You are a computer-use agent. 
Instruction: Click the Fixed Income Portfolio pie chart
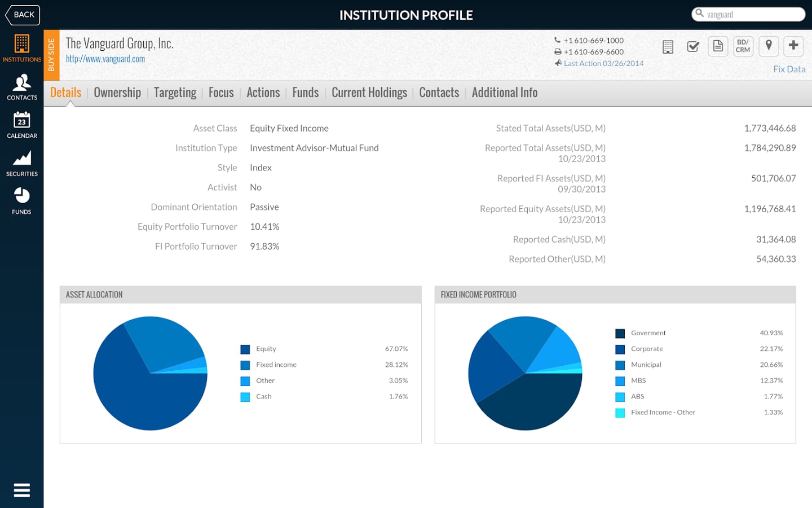[x=525, y=373]
